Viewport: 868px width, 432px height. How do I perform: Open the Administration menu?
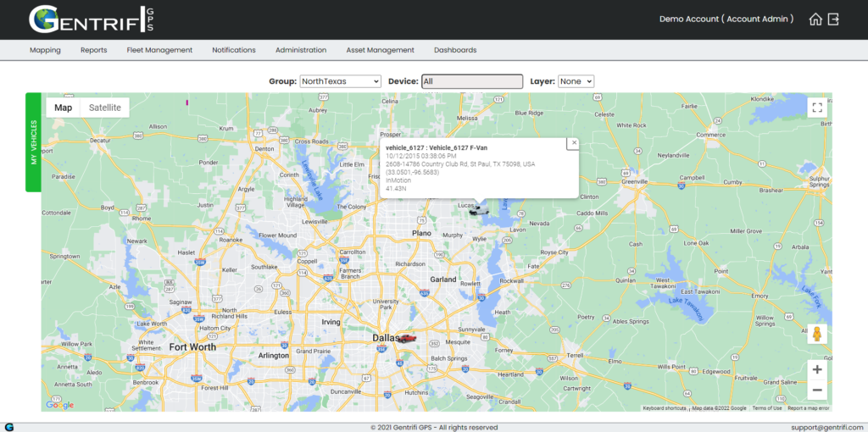point(301,50)
